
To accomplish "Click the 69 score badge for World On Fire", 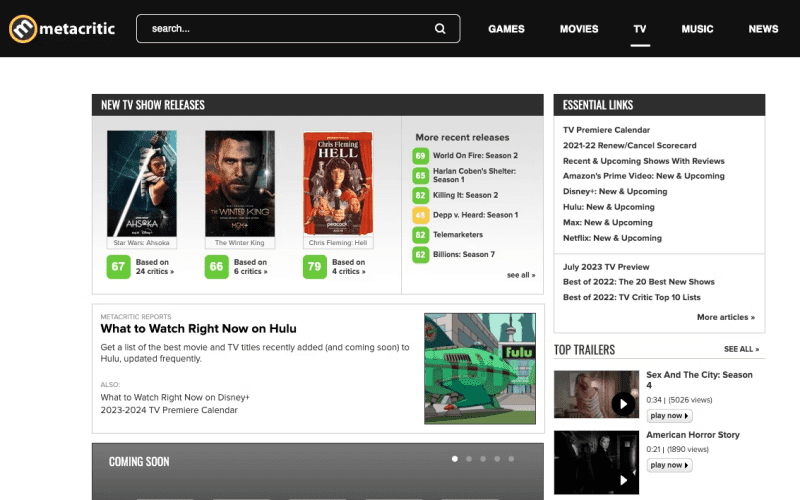I will [x=420, y=156].
